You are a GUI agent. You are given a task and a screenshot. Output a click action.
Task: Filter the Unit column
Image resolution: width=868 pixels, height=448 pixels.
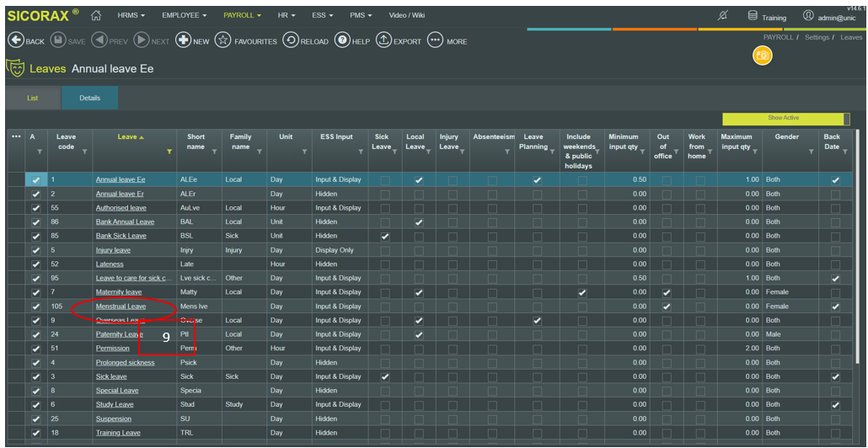coord(304,152)
